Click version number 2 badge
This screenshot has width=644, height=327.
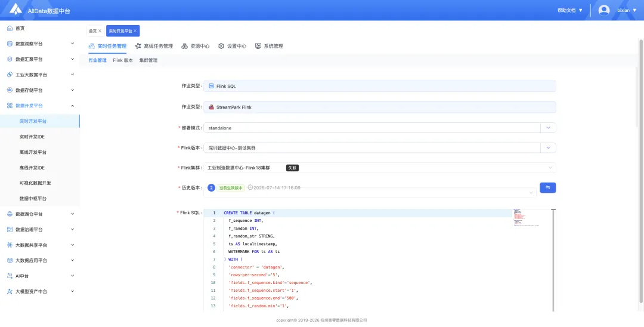212,188
